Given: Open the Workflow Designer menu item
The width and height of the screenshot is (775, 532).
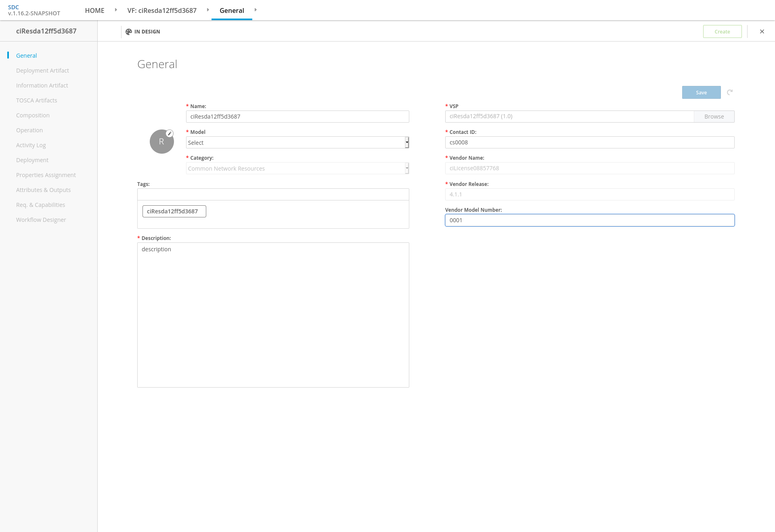Looking at the screenshot, I should 41,220.
